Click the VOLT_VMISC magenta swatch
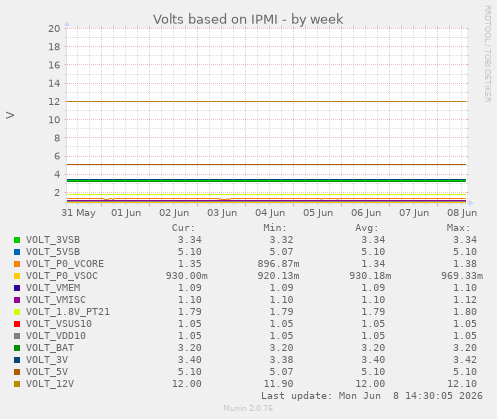The height and width of the screenshot is (419, 497). tap(17, 300)
